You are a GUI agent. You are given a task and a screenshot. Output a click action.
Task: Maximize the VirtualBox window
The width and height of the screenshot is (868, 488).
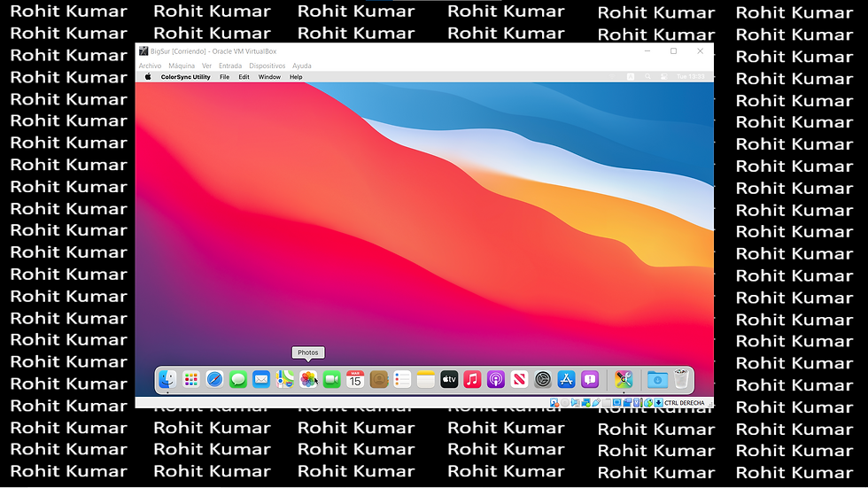tap(674, 50)
